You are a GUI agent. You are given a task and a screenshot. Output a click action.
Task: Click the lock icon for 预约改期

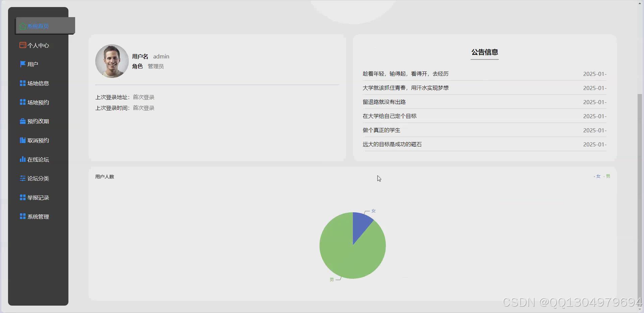22,121
